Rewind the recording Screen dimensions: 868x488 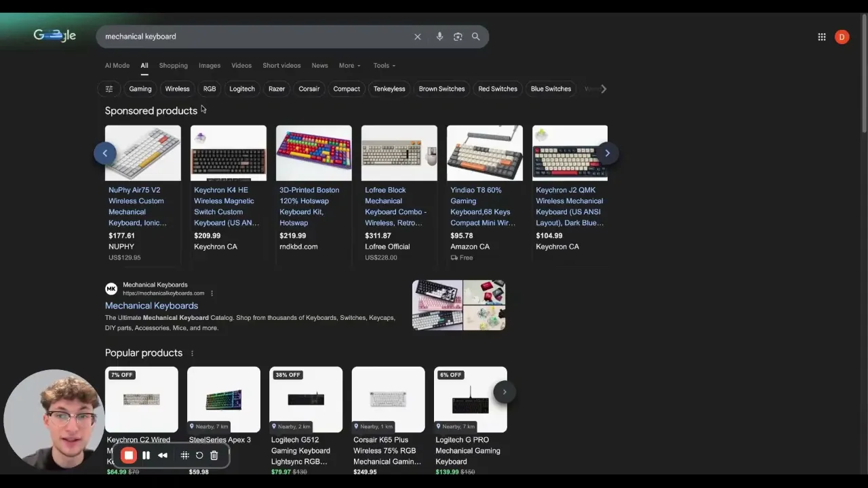163,455
